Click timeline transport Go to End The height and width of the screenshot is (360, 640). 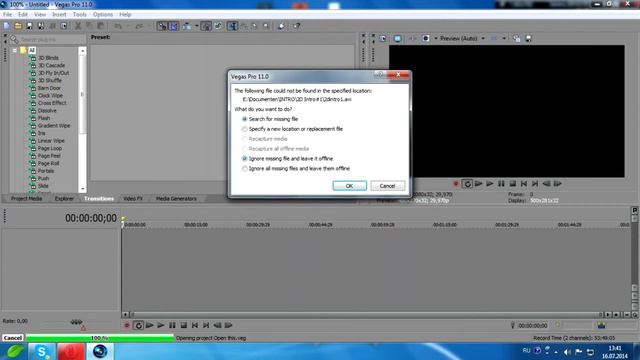pos(206,325)
